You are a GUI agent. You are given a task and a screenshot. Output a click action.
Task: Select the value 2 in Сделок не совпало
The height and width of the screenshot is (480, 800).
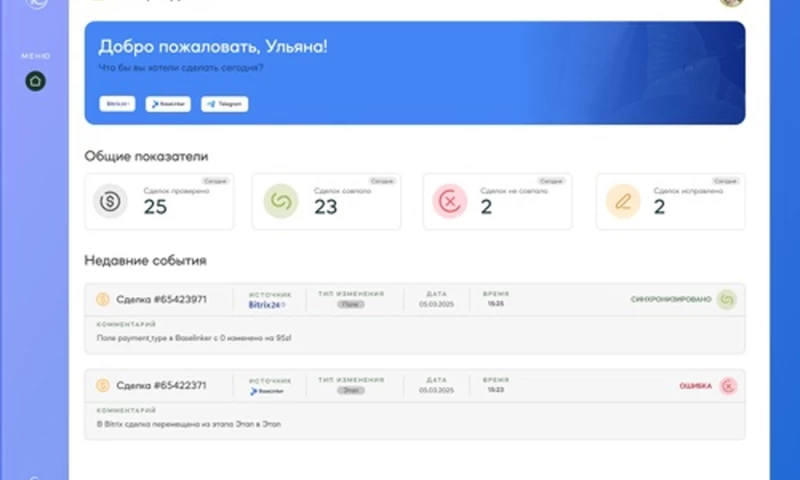pyautogui.click(x=486, y=207)
